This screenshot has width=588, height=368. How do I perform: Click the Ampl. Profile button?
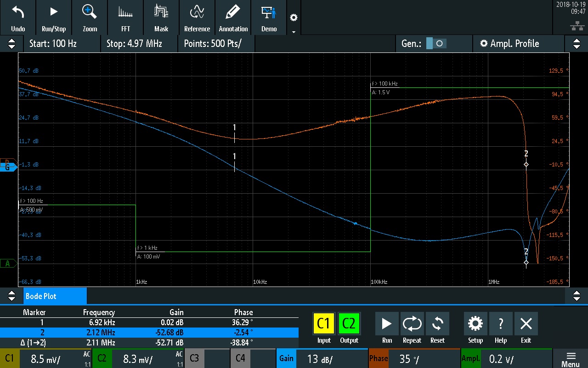click(x=509, y=44)
